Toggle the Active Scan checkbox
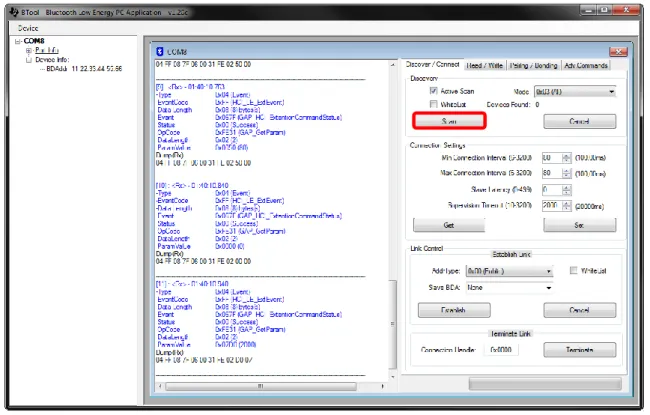The image size is (650, 415). pyautogui.click(x=434, y=91)
